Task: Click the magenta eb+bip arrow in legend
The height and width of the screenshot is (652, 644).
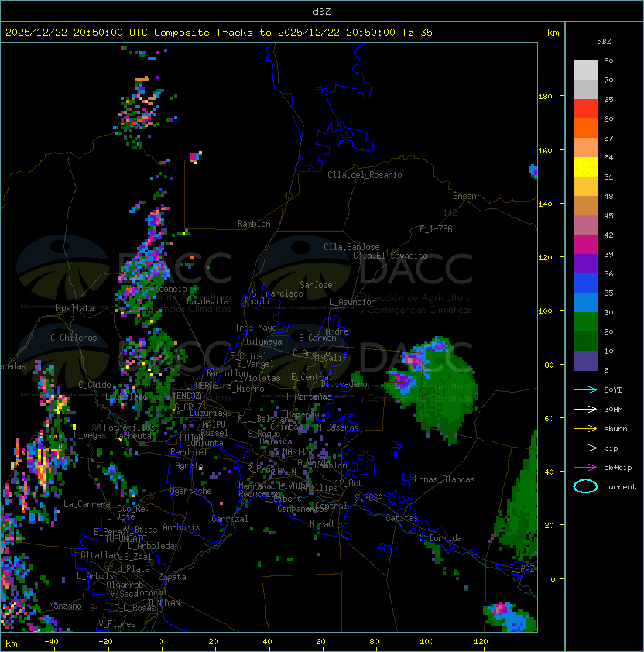Action: tap(585, 468)
